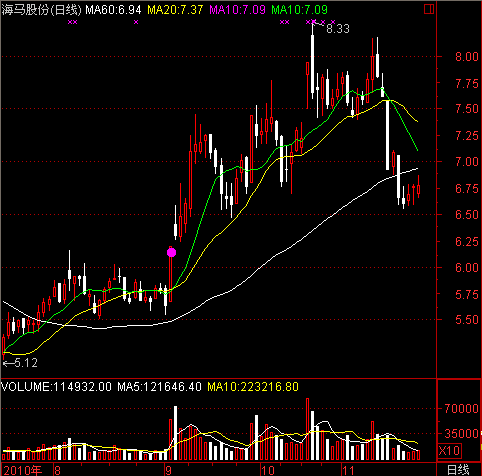The height and width of the screenshot is (476, 482).
Task: Click the 8.00 price axis label
Action: (x=467, y=56)
